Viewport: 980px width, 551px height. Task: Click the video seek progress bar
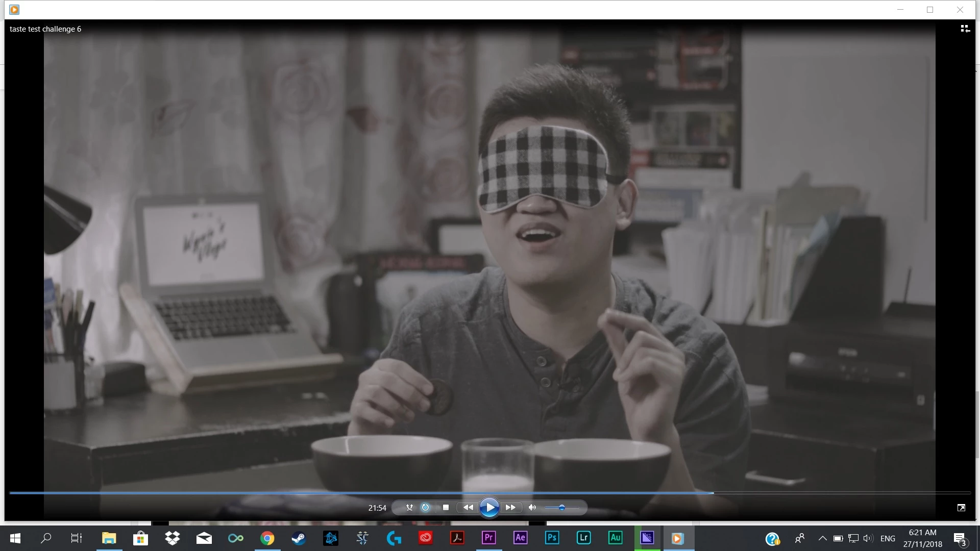pos(490,493)
